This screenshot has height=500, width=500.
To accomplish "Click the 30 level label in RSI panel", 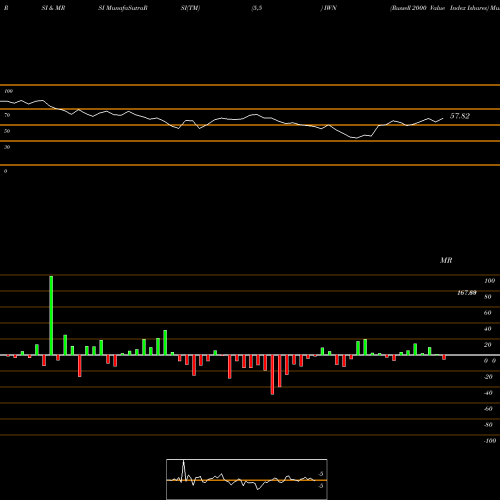I will coord(7,147).
